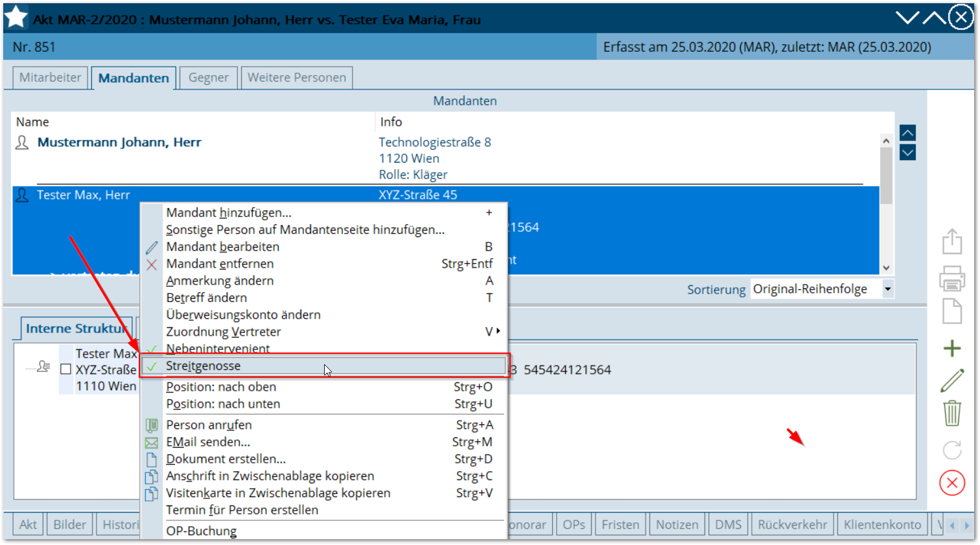
Task: Click the green trash delete icon
Action: 951,413
